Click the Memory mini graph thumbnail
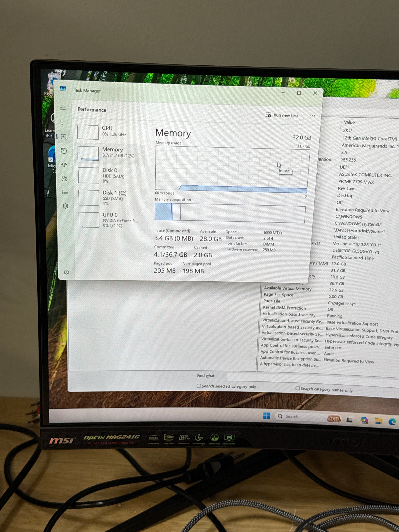 click(x=88, y=153)
